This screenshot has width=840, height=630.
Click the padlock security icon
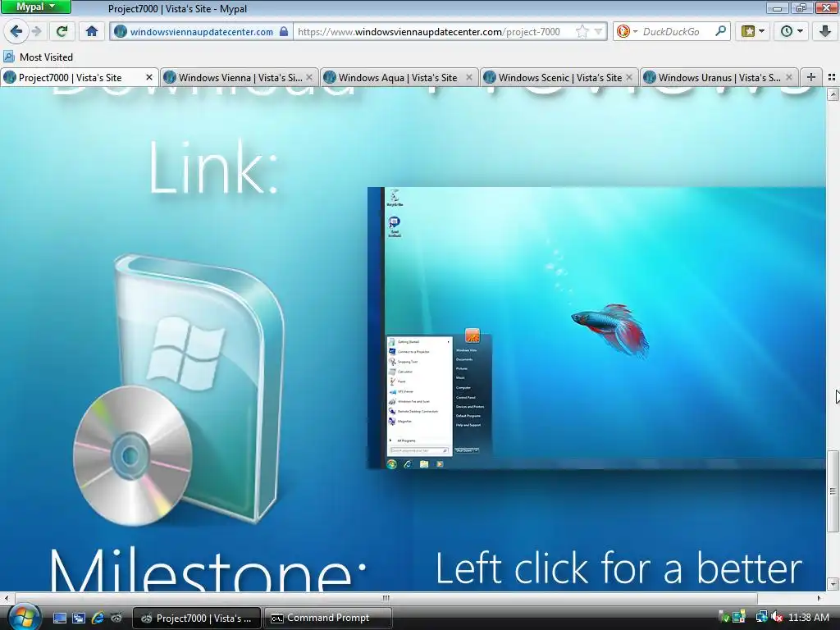coord(284,32)
